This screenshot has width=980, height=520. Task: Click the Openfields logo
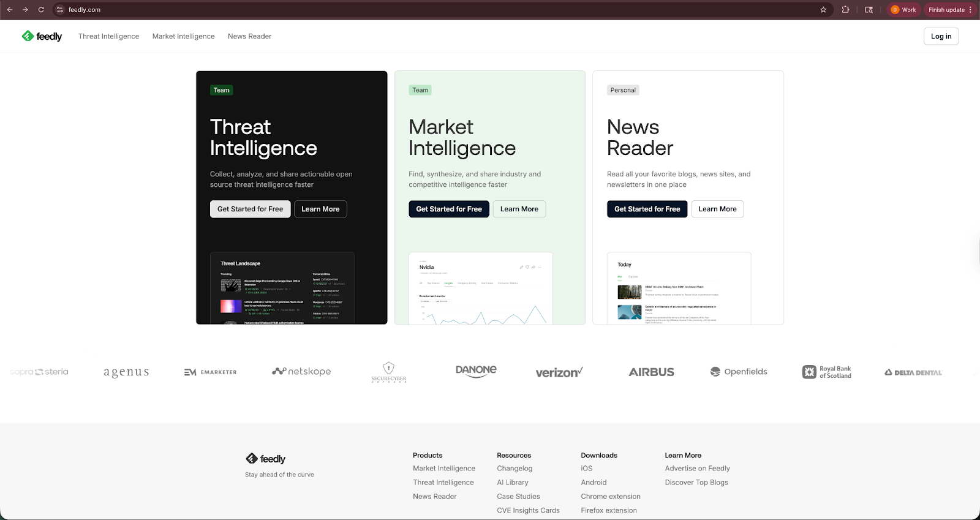tap(739, 372)
